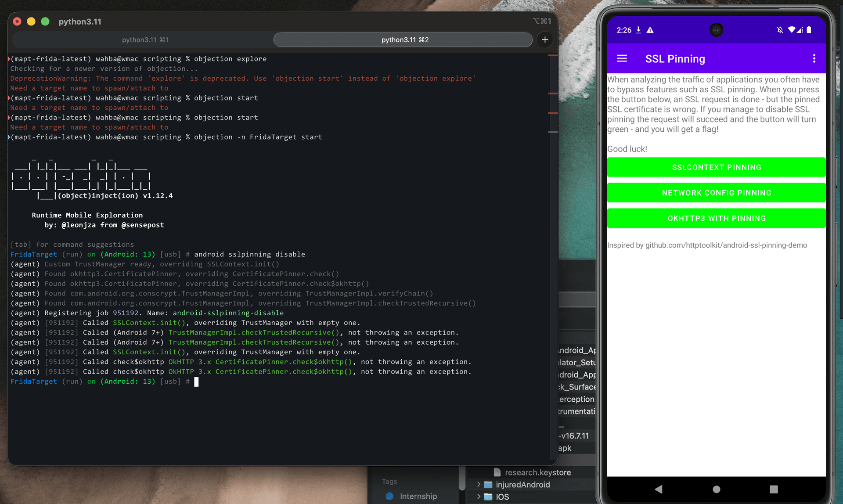Click the Wi-Fi signal icon in Android status bar
This screenshot has height=504, width=843.
[792, 30]
